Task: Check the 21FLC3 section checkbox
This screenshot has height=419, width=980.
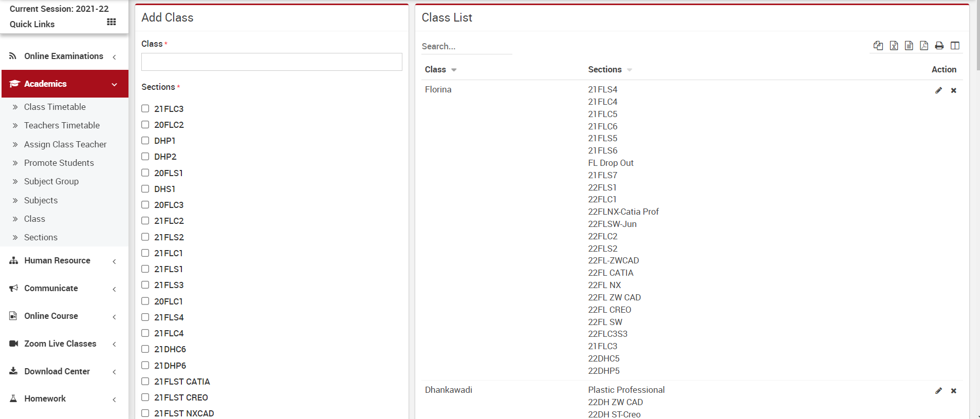Action: tap(145, 109)
